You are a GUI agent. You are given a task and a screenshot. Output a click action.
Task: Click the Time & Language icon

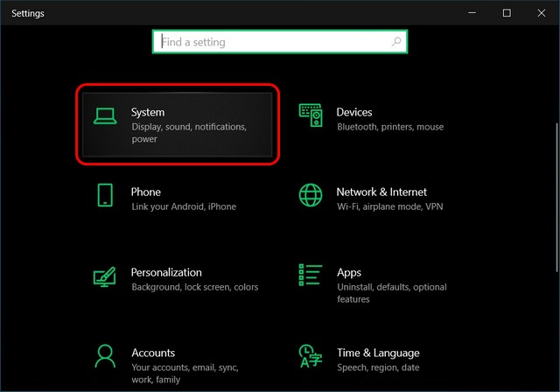[x=310, y=356]
